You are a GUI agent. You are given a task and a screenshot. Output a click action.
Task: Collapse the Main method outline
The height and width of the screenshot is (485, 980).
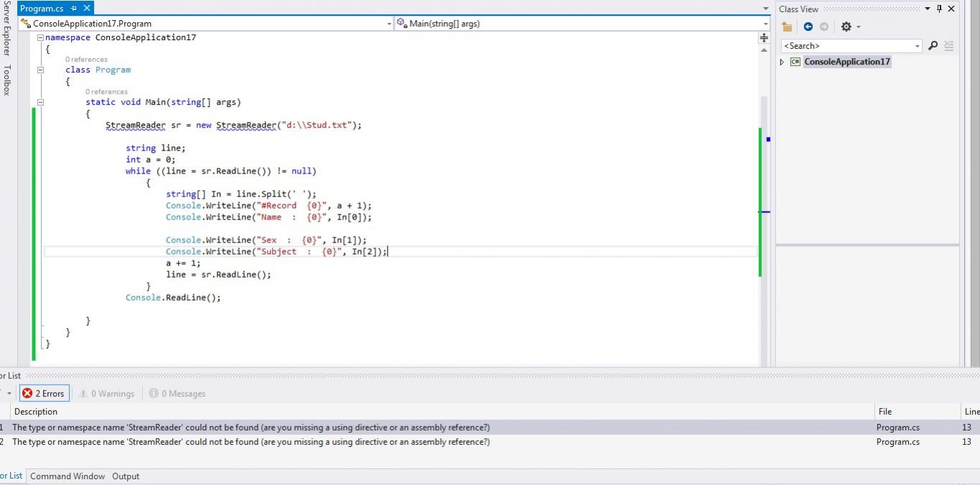(x=41, y=103)
